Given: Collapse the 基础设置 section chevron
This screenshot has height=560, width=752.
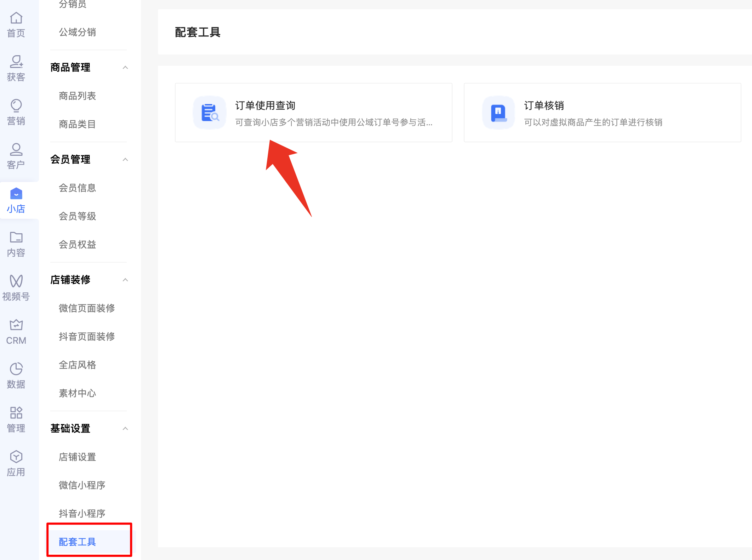Looking at the screenshot, I should tap(125, 428).
